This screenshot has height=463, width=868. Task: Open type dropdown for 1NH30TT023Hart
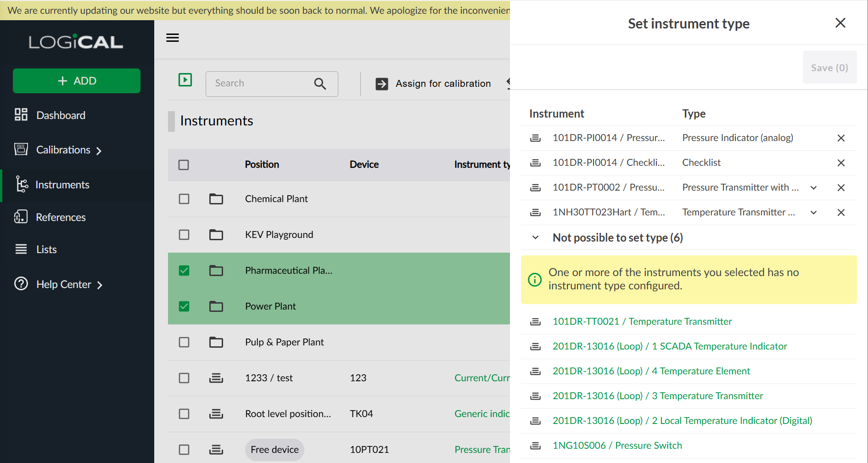[x=813, y=213]
